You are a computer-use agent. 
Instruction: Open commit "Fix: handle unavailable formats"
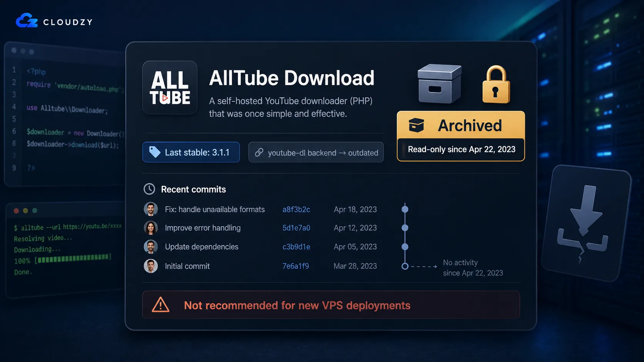[x=215, y=209]
